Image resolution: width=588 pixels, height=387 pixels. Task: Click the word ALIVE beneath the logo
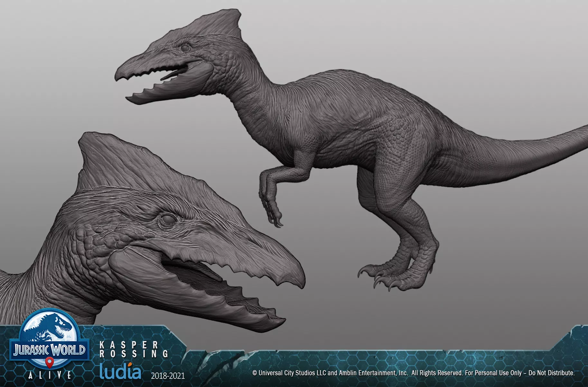click(x=49, y=375)
